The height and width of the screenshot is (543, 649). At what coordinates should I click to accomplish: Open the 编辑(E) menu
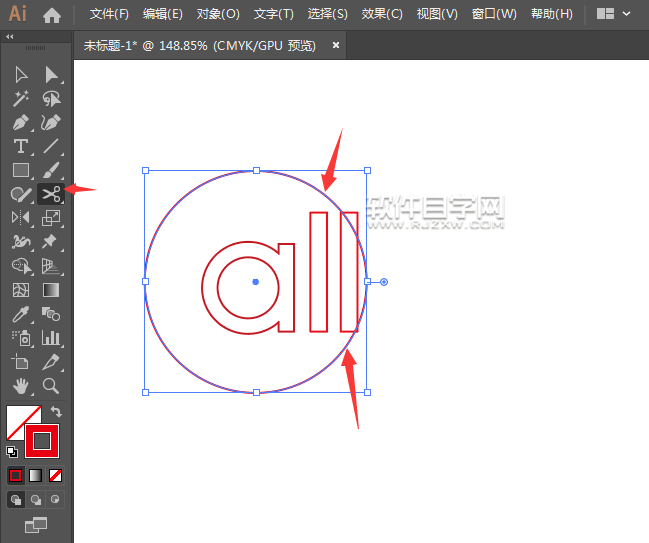(163, 14)
